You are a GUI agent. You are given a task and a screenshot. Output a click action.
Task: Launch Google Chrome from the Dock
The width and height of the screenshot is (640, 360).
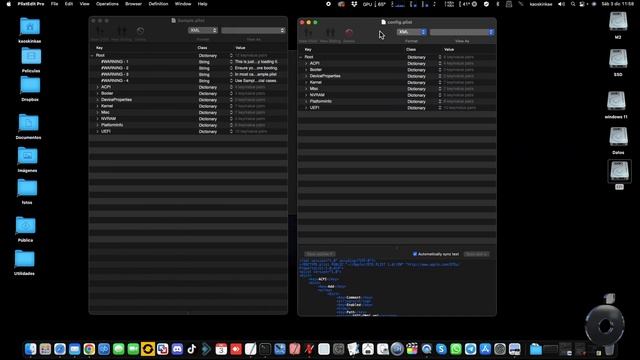click(89, 349)
